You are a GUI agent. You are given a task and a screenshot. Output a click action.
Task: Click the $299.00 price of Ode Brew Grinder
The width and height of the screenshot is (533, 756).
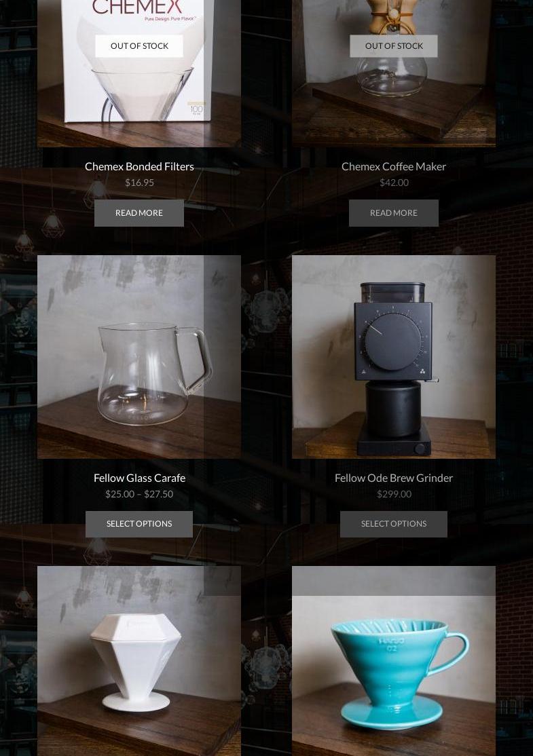tap(394, 494)
